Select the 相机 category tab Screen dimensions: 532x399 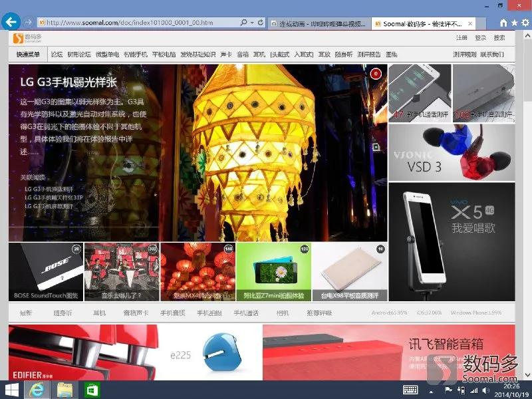[283, 313]
